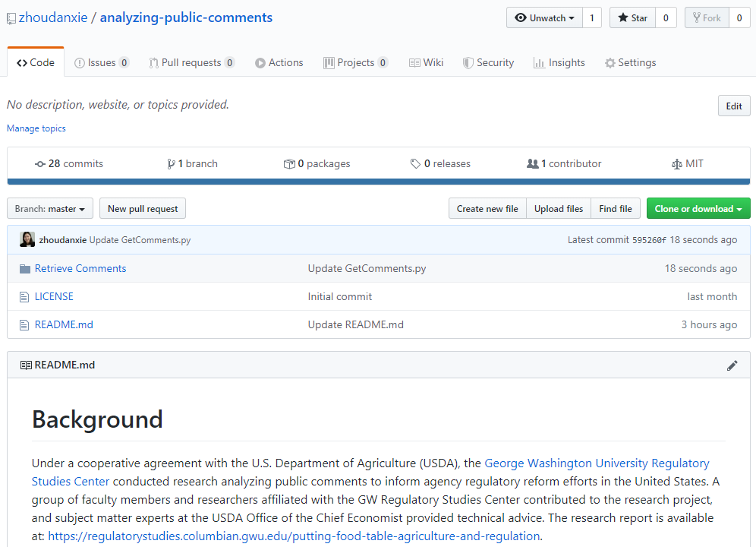Open the stargazers count of 0

pyautogui.click(x=666, y=18)
